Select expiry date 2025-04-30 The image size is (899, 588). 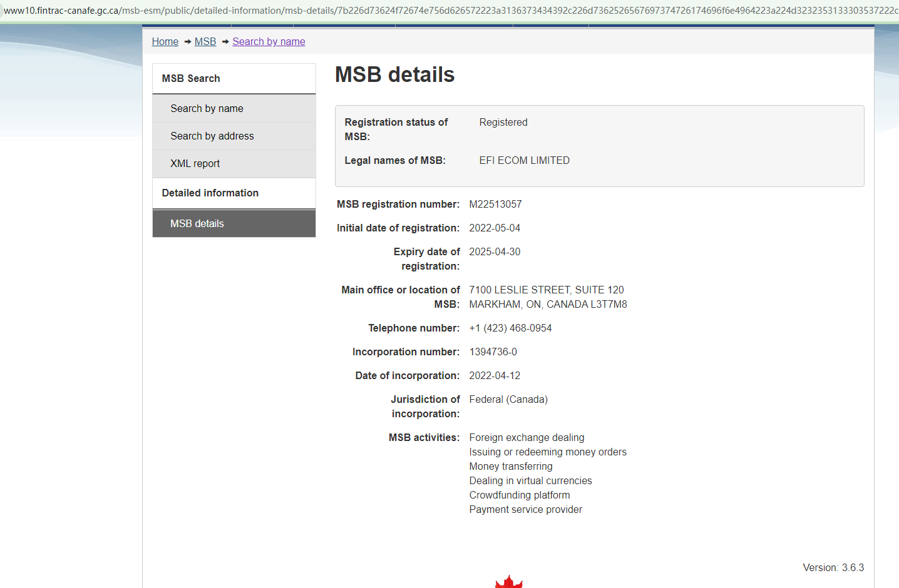pos(495,251)
